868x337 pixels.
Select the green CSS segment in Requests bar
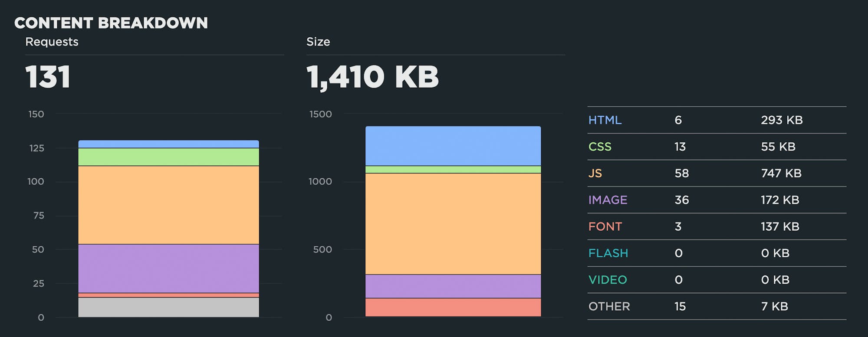(x=168, y=157)
